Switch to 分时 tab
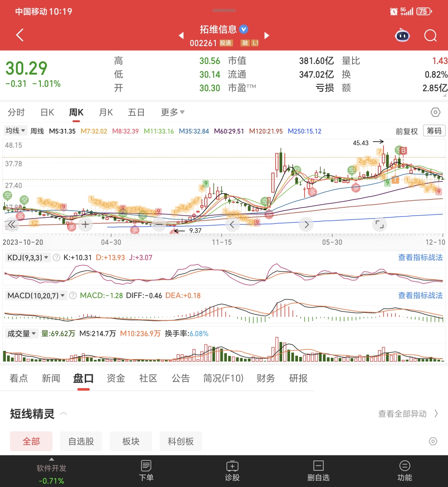The image size is (448, 487). click(x=16, y=112)
